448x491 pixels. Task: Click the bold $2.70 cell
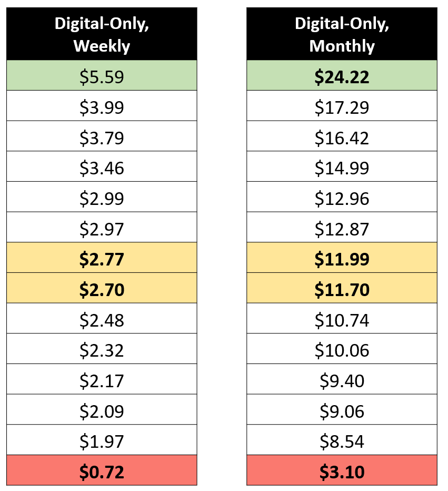coord(102,290)
